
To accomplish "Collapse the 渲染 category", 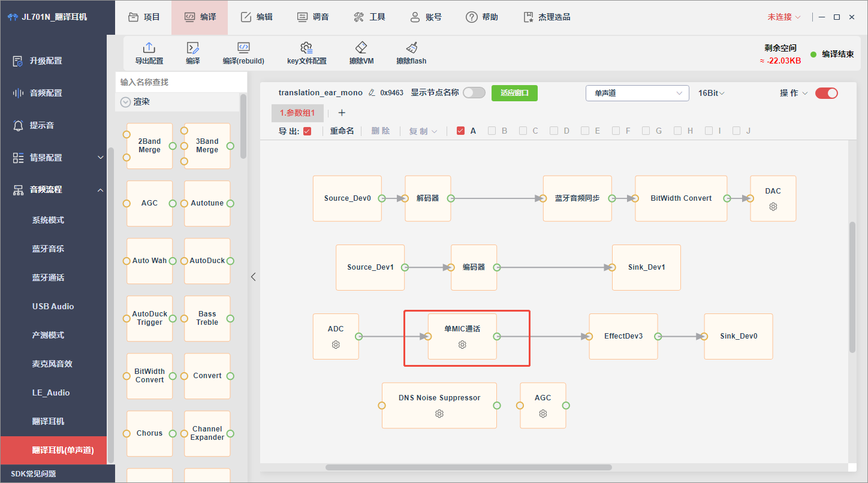I will [125, 102].
